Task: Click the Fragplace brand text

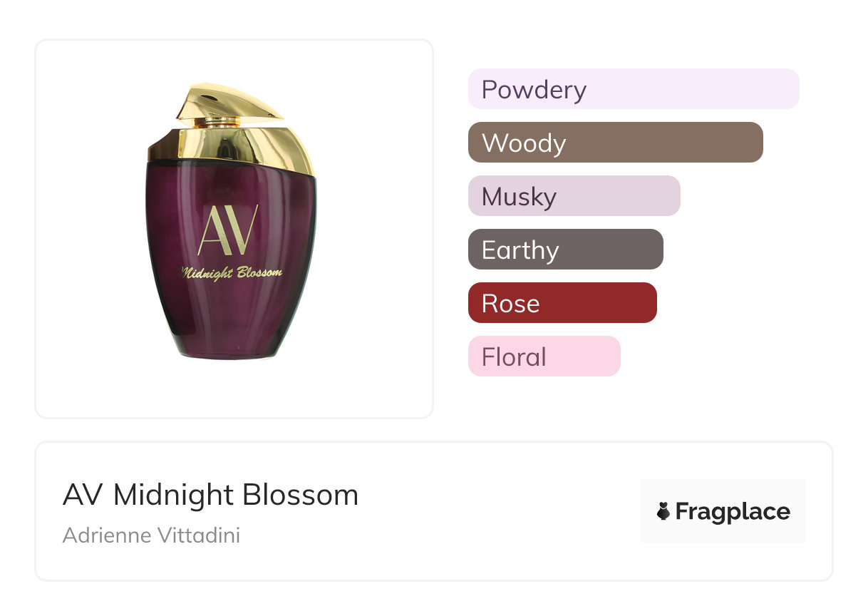Action: tap(733, 511)
